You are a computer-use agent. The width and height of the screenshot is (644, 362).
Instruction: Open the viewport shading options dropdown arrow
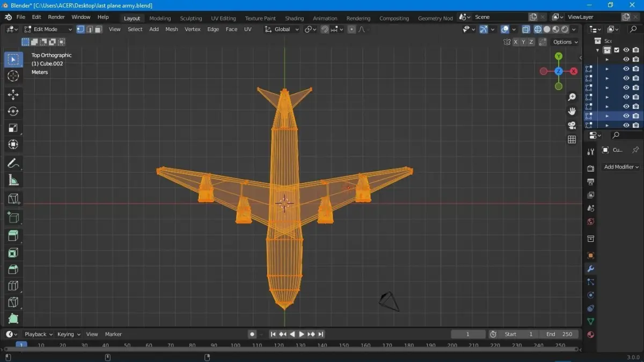pos(575,29)
